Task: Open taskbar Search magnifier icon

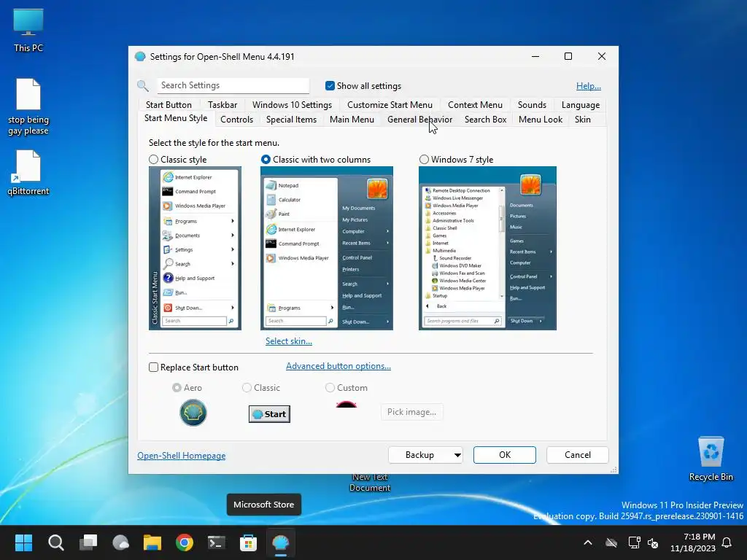Action: click(x=55, y=542)
